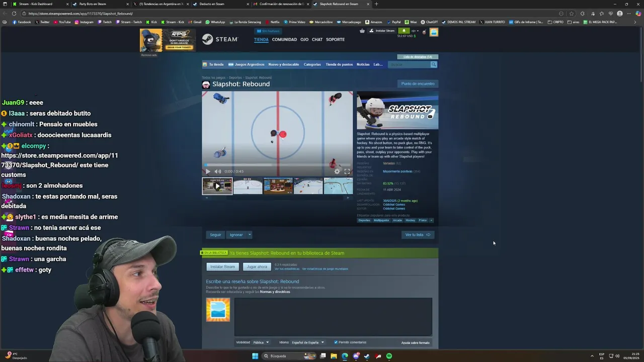The height and width of the screenshot is (362, 644).
Task: Open Punto de encuentro
Action: tap(418, 83)
